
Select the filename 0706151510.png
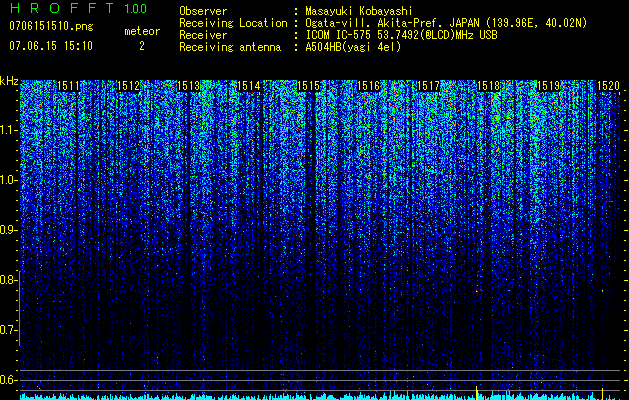click(51, 27)
